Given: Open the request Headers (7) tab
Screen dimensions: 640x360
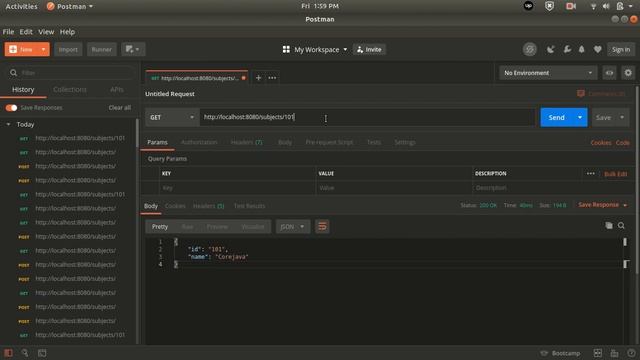Looking at the screenshot, I should click(247, 142).
